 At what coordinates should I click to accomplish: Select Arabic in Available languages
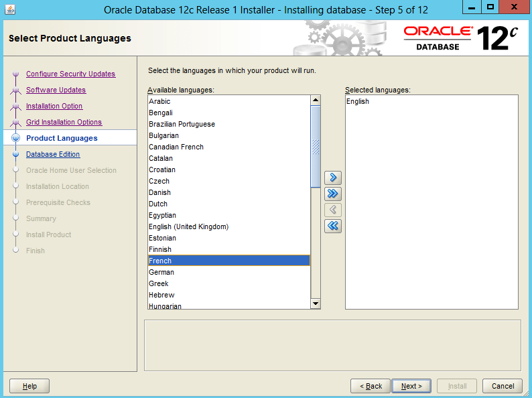[229, 101]
